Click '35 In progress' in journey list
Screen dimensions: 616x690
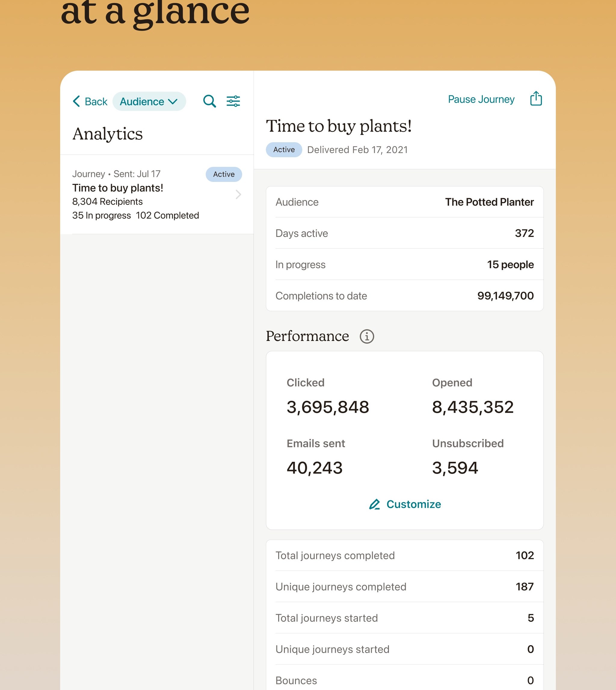(x=101, y=216)
